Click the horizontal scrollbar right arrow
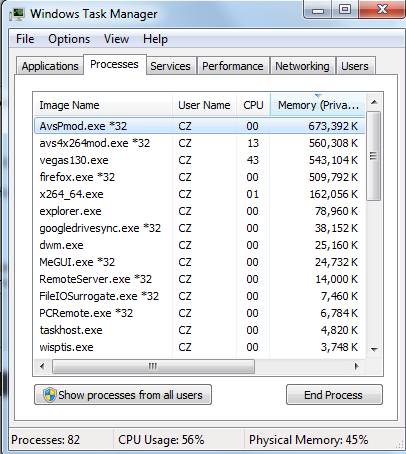 pos(356,366)
